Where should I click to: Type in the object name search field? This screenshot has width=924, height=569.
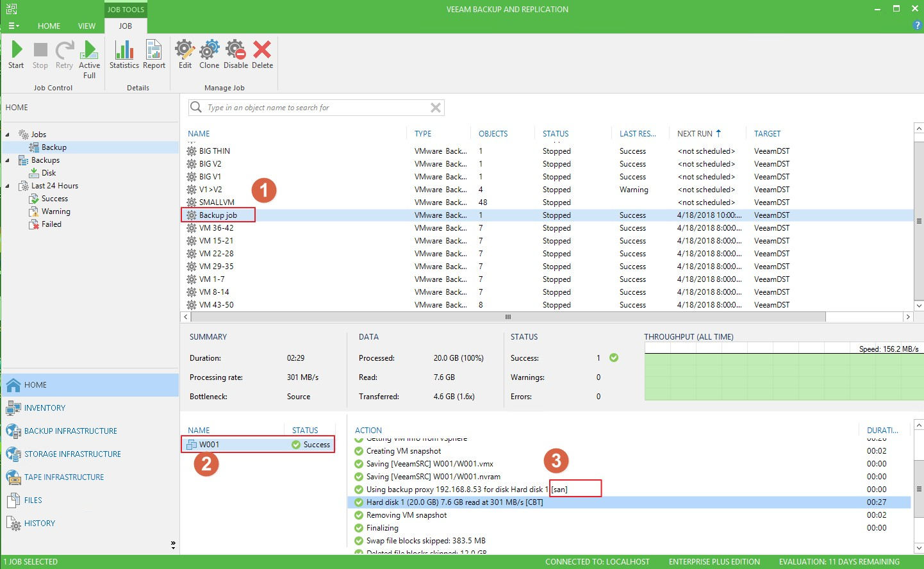pos(314,108)
